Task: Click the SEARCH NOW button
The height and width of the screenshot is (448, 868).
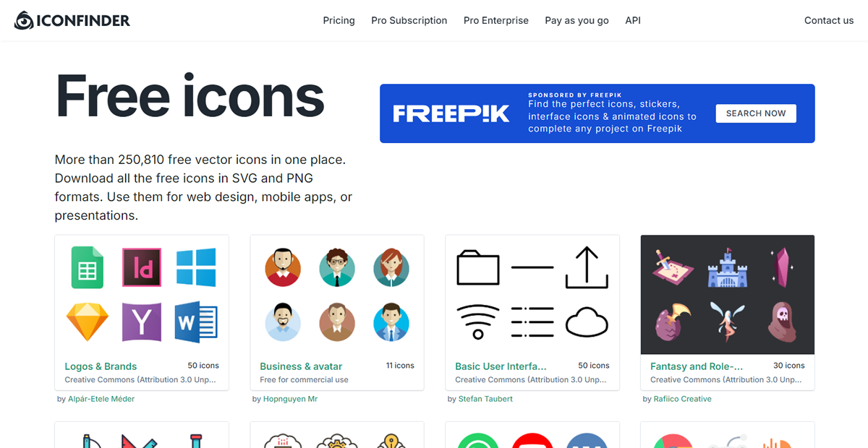Action: [756, 113]
